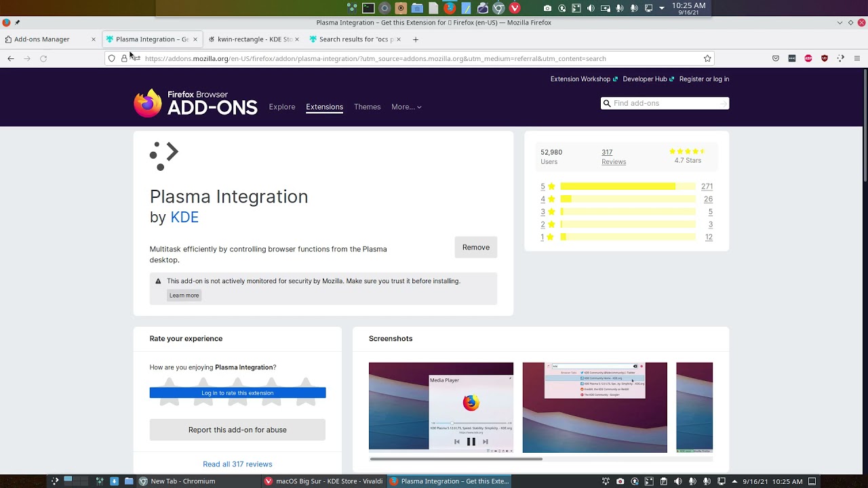Open Chromium from the top dock

click(x=498, y=8)
